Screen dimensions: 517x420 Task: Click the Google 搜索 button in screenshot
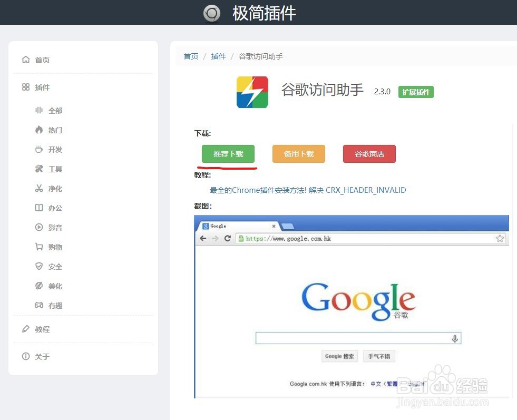[339, 356]
